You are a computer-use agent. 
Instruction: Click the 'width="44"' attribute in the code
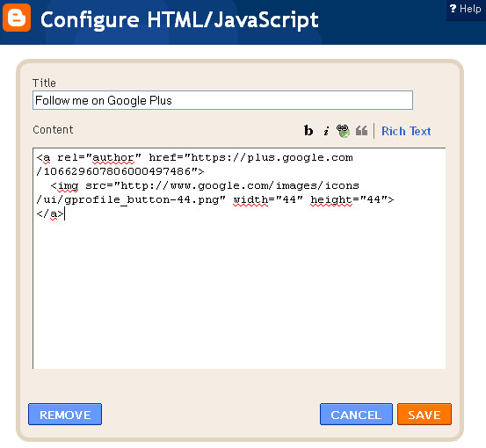(268, 199)
